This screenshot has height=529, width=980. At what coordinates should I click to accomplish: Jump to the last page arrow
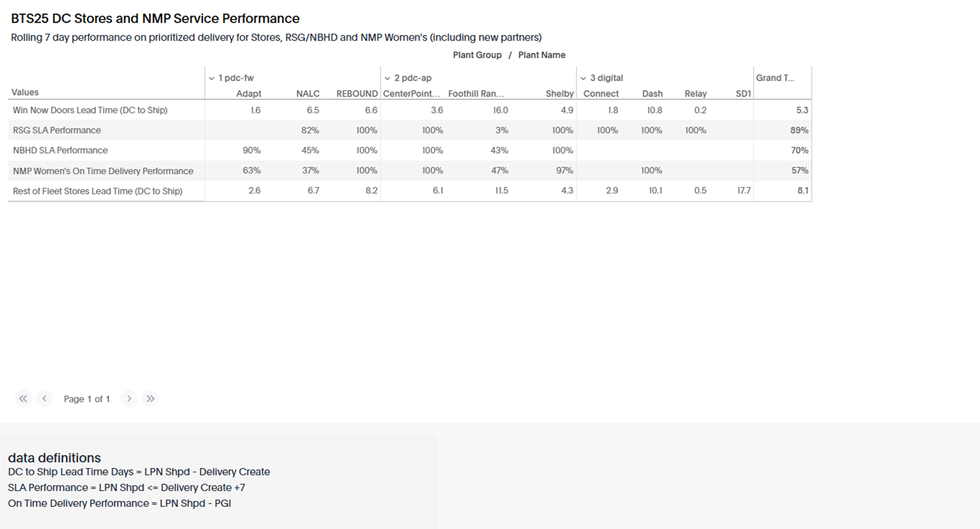(150, 398)
